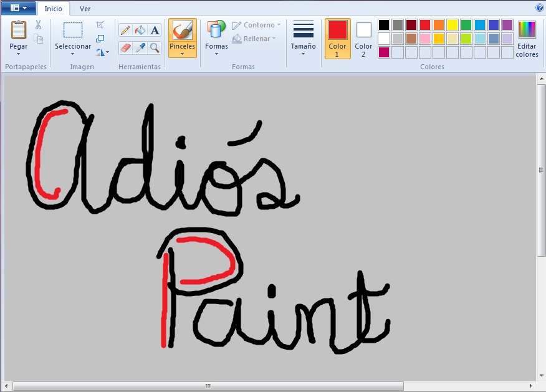Open the Paint application menu button
Screen dimensions: 546x392
[x=19, y=8]
